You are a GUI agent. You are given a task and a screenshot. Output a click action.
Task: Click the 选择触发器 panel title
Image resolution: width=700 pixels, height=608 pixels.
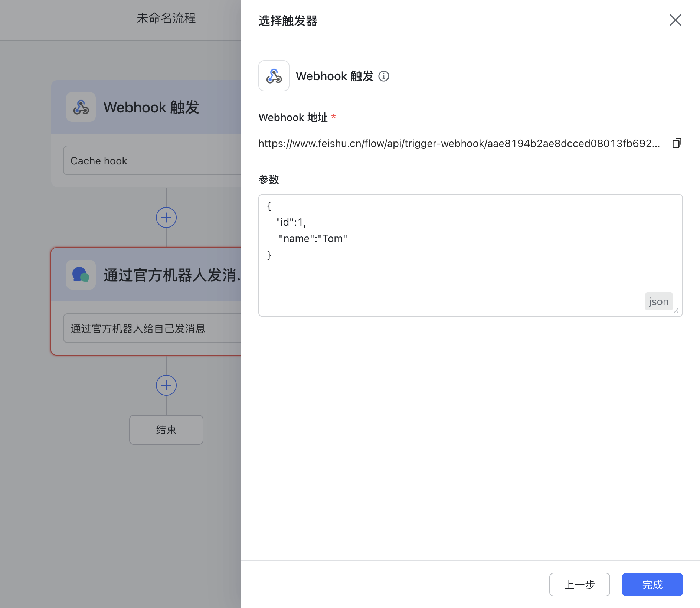(288, 21)
